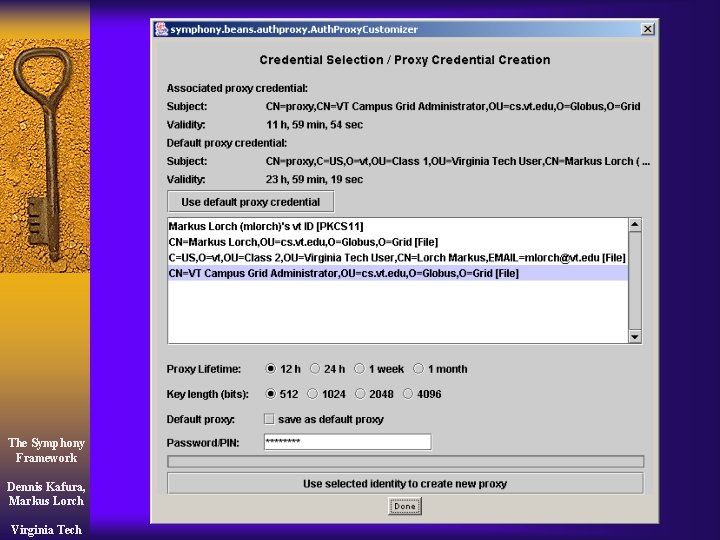Click the Dennis Kafura, Markus Lorch text
720x540 pixels.
(x=46, y=494)
